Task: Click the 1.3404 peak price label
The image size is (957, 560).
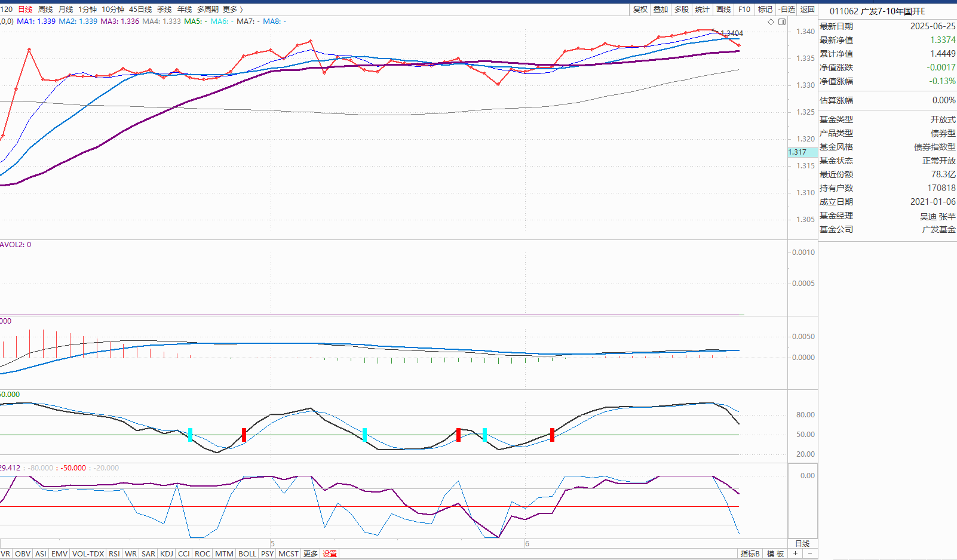Action: (x=732, y=33)
